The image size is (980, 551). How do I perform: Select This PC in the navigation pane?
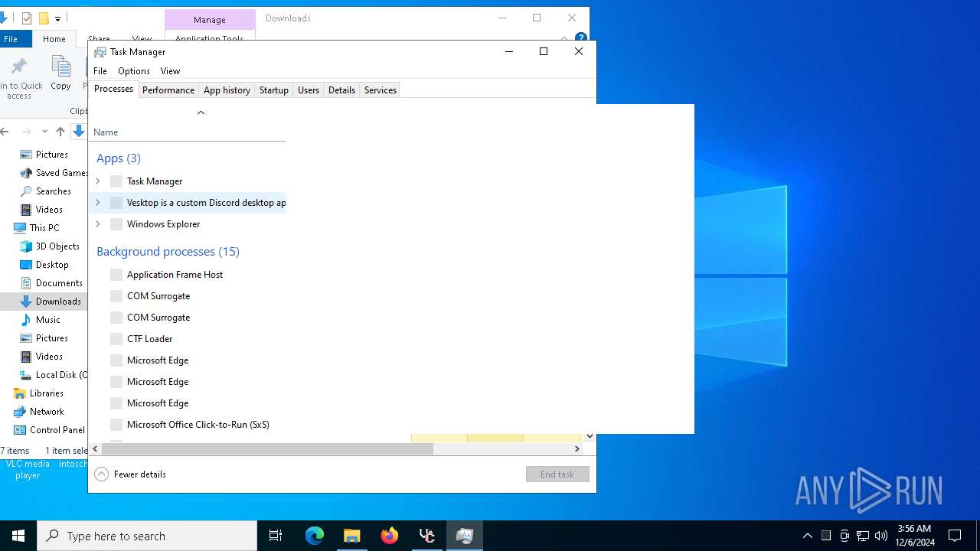44,228
